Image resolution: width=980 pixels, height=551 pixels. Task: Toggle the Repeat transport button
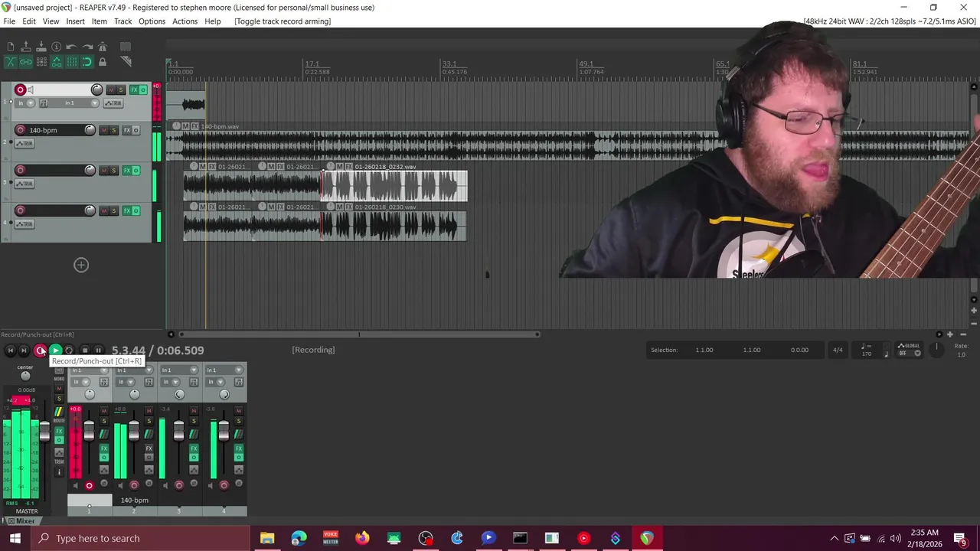tap(69, 350)
